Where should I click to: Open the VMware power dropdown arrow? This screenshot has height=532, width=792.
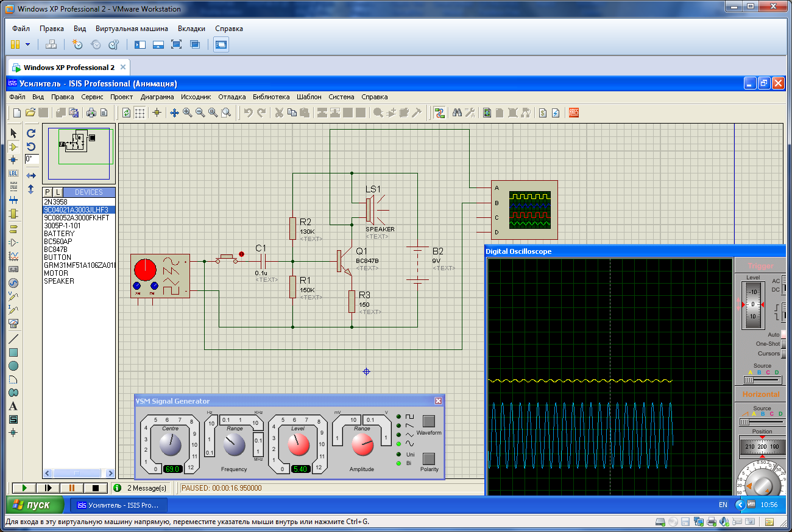point(28,44)
